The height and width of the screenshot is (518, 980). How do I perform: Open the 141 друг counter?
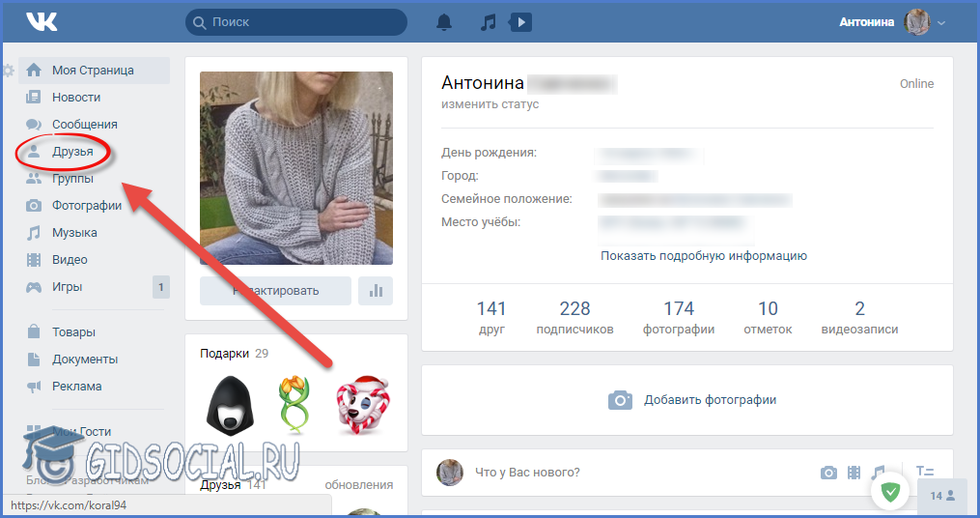coord(491,318)
